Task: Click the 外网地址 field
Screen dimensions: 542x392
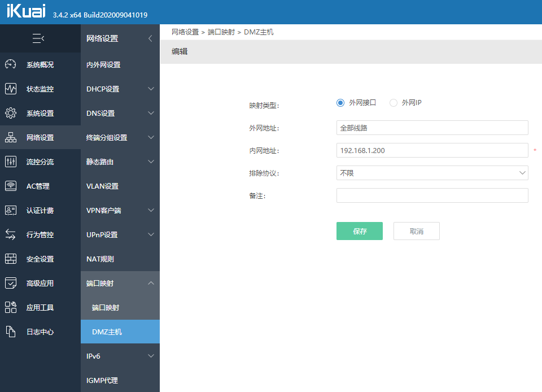Action: (432, 128)
